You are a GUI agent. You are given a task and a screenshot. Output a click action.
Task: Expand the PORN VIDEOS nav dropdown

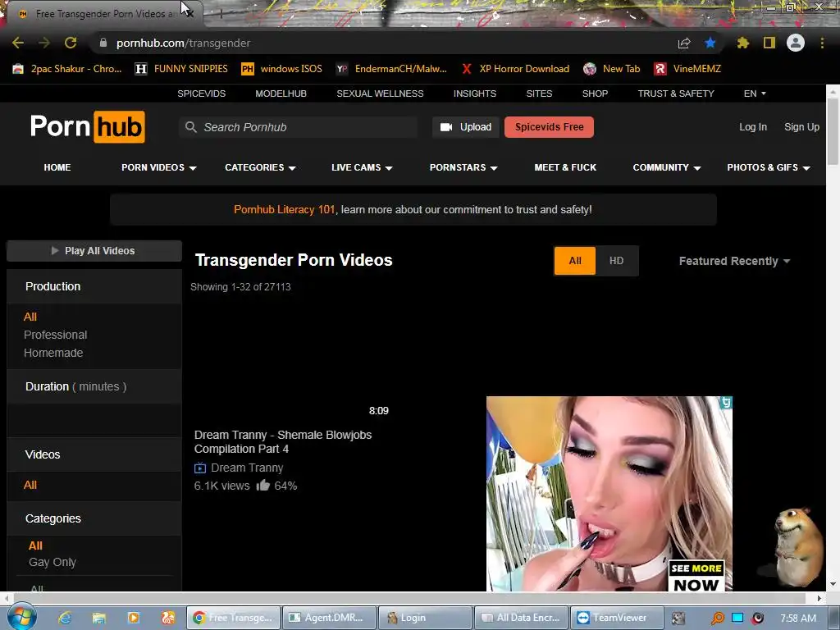[x=158, y=167]
